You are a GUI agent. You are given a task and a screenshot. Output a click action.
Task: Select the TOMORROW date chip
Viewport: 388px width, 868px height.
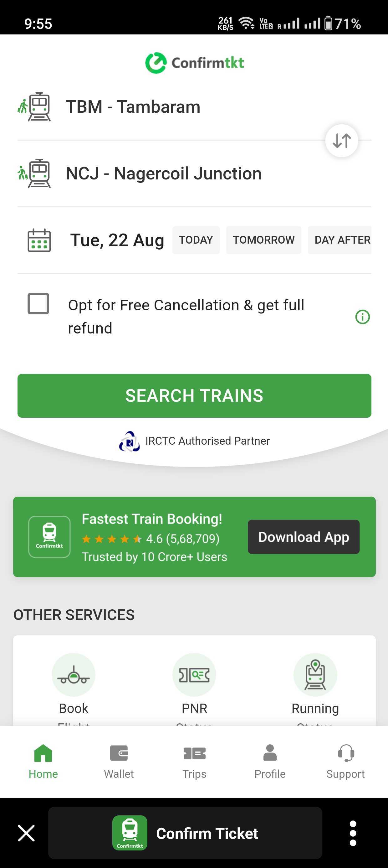click(263, 240)
